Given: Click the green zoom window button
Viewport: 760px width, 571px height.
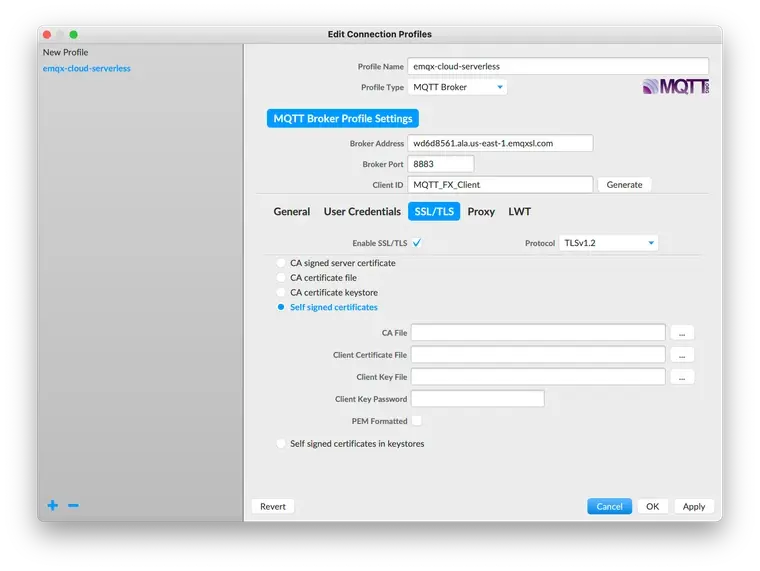Looking at the screenshot, I should pos(74,34).
